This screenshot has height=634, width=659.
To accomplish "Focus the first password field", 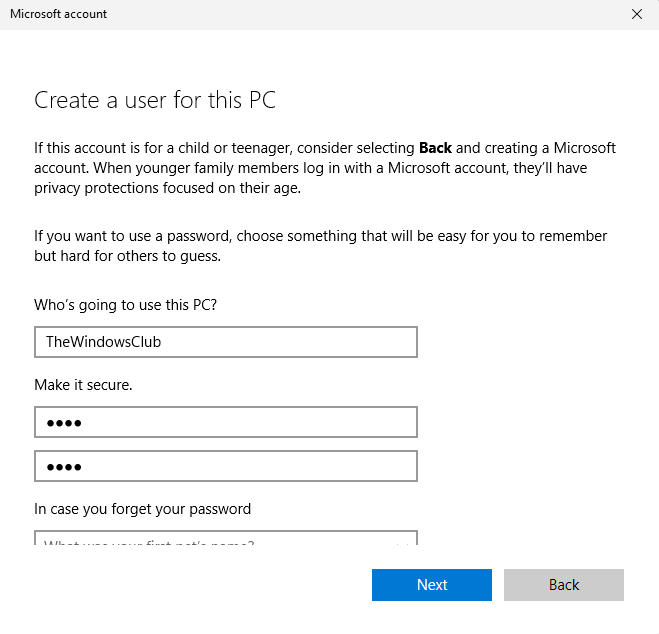I will (x=225, y=423).
